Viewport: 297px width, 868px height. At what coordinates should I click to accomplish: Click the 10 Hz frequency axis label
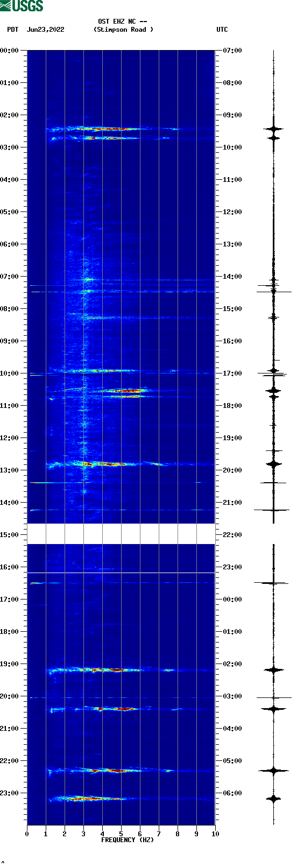pos(215,834)
